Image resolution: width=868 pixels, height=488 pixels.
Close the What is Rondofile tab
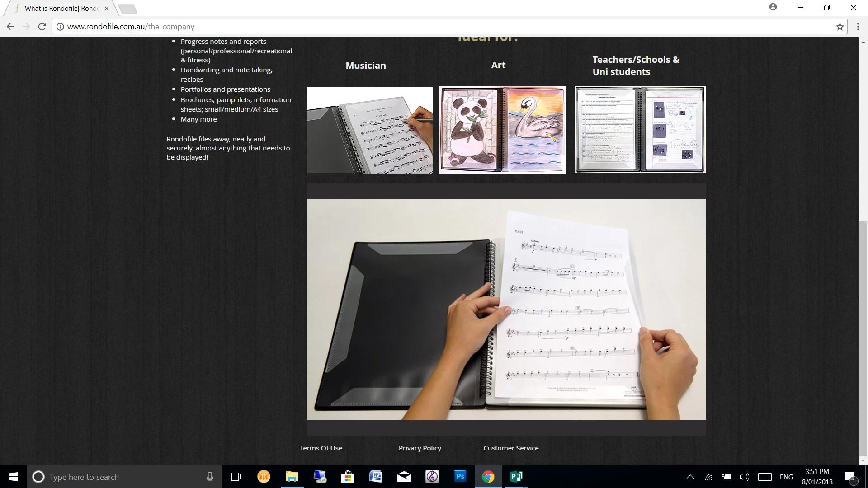(107, 8)
